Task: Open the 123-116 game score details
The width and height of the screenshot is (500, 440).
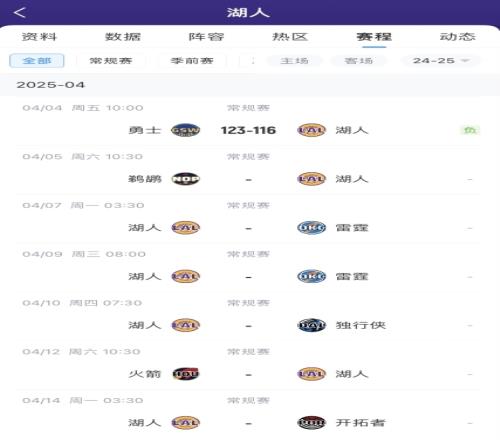Action: pyautogui.click(x=248, y=130)
